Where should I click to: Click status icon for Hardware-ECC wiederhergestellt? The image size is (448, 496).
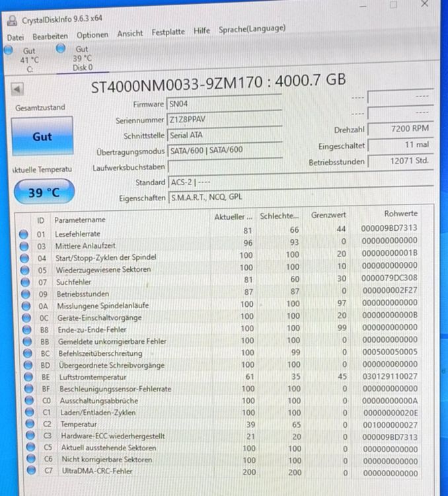coord(30,436)
